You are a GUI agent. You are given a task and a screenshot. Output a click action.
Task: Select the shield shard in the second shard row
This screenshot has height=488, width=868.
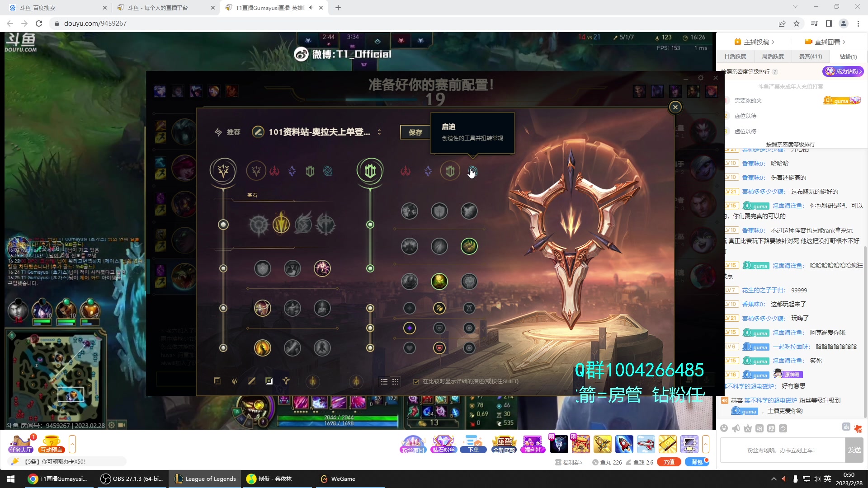(439, 328)
